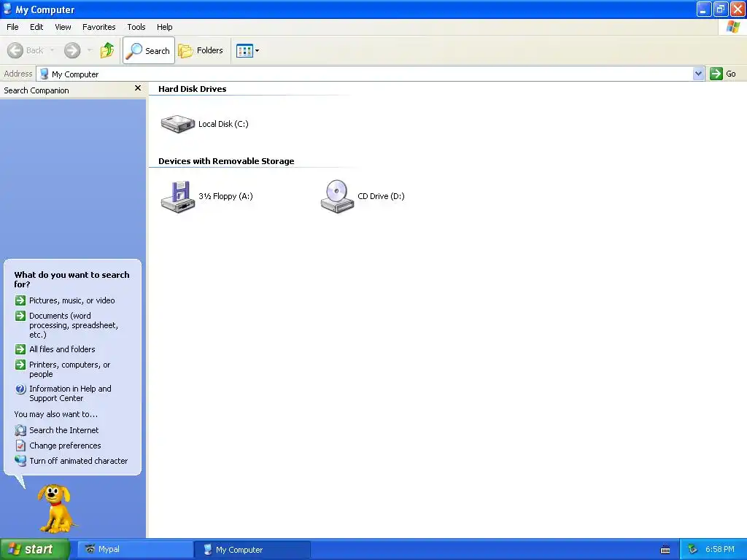Click Change preferences link
This screenshot has width=747, height=560.
click(x=65, y=446)
